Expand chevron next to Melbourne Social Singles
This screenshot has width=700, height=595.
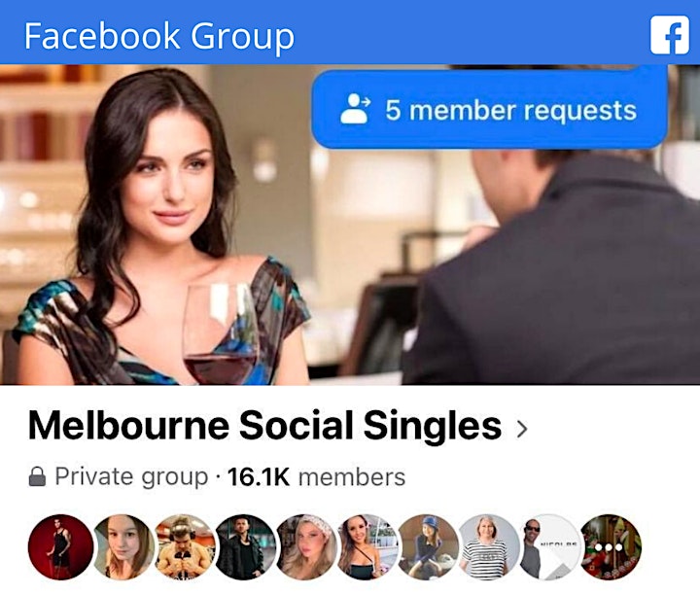pyautogui.click(x=522, y=428)
